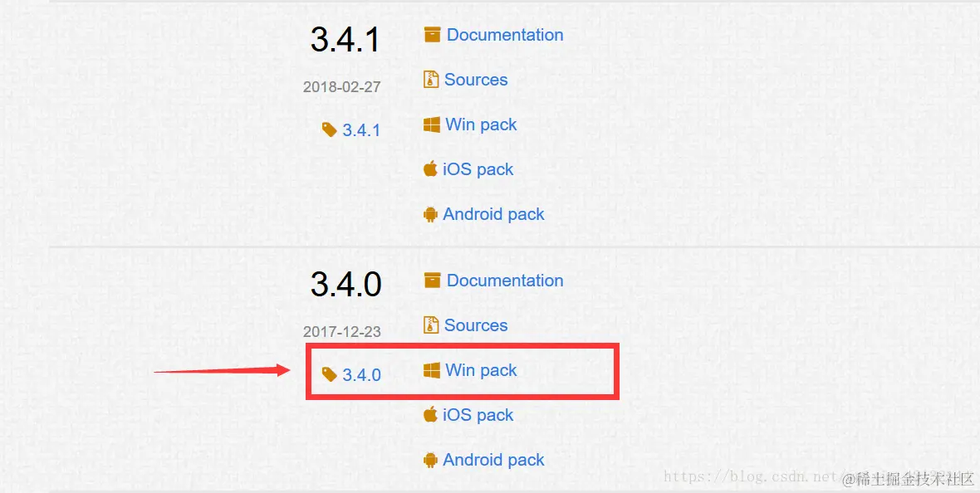This screenshot has height=493, width=980.
Task: Click the Documentation box icon for 3.4.0
Action: [x=432, y=281]
